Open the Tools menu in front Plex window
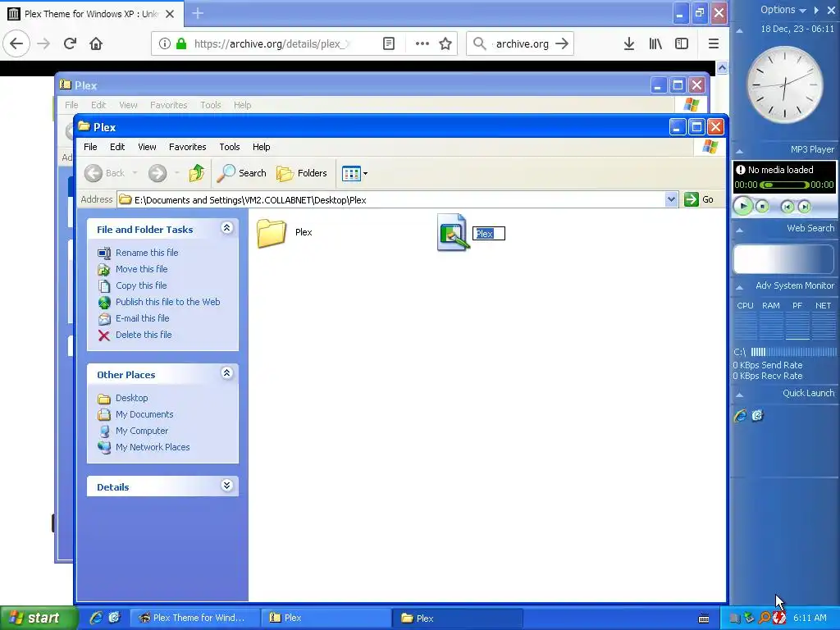The width and height of the screenshot is (840, 630). click(230, 147)
